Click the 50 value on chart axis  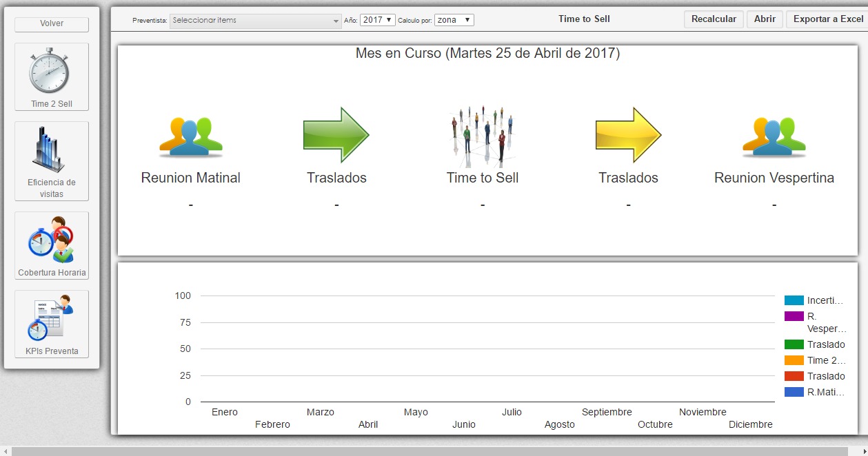pos(185,349)
